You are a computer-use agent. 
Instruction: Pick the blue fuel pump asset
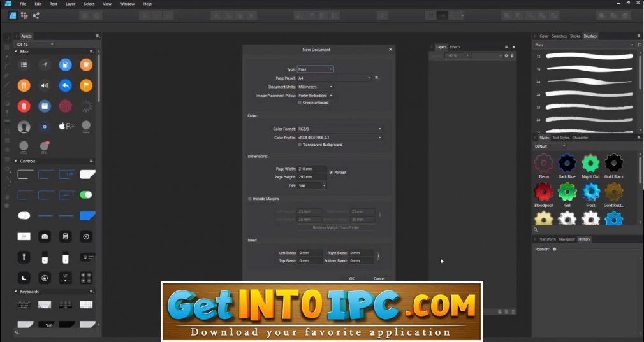(65, 65)
